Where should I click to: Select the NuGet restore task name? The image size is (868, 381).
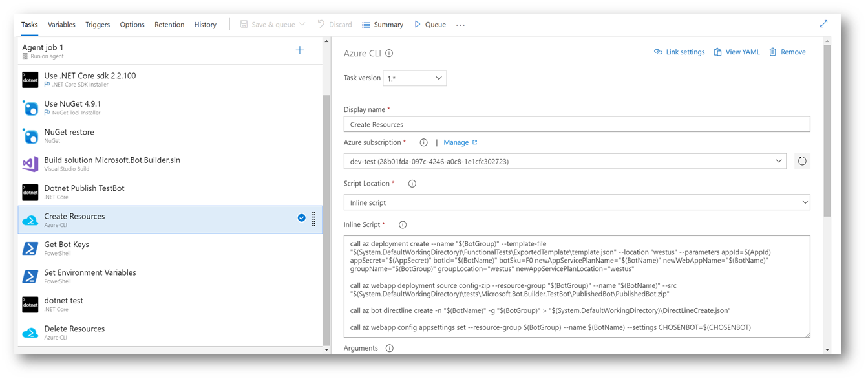69,132
